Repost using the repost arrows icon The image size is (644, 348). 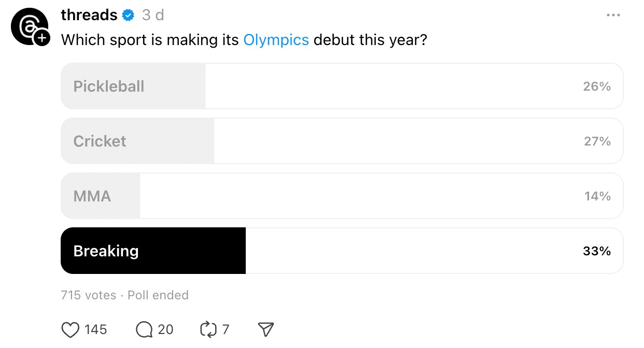pos(207,329)
